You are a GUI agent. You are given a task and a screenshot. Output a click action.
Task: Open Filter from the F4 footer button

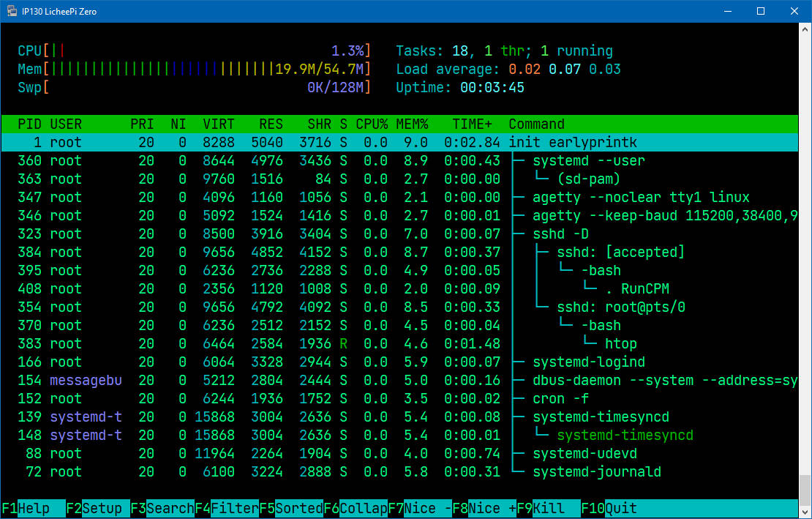pos(226,509)
